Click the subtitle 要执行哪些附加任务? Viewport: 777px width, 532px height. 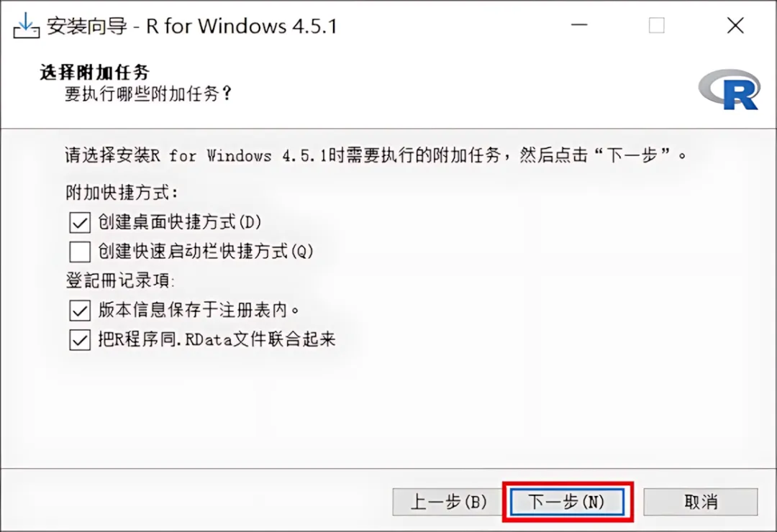tap(147, 93)
